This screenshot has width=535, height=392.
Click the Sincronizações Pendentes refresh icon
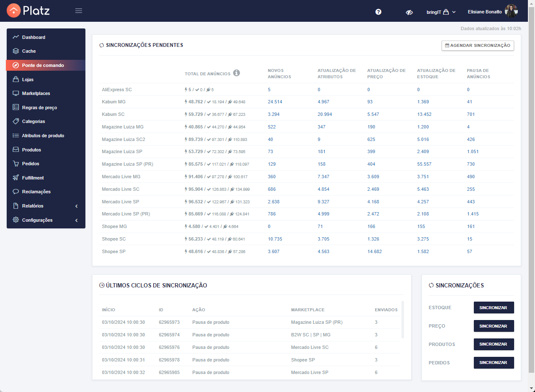tap(102, 45)
